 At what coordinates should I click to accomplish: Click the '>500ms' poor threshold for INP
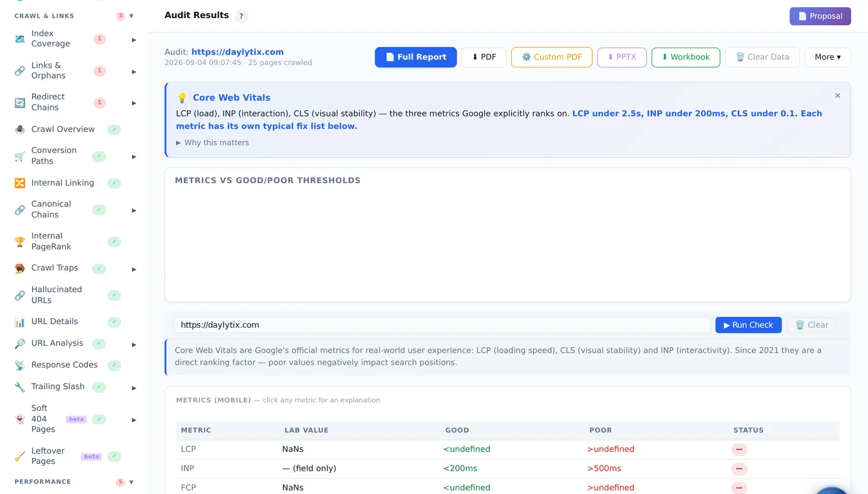[604, 469]
